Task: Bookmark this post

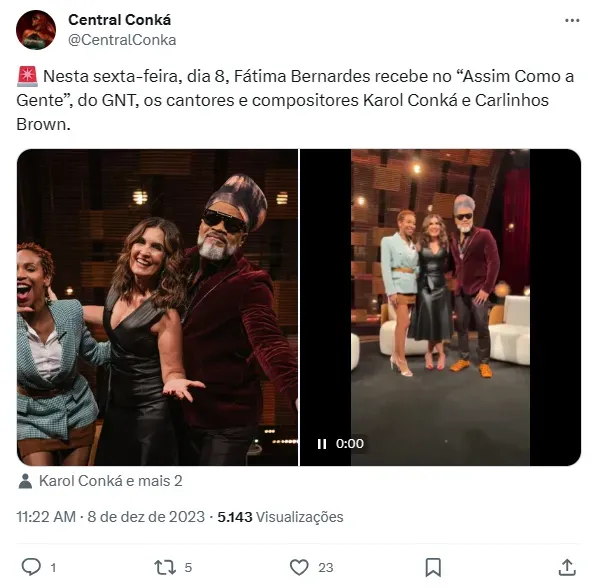Action: tap(433, 567)
